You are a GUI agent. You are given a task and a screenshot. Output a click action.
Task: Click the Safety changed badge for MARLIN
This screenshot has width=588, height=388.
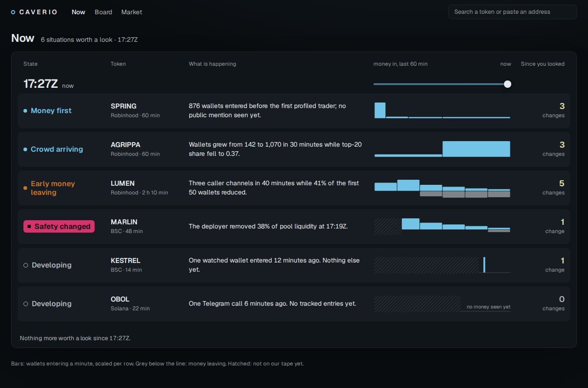(x=59, y=227)
